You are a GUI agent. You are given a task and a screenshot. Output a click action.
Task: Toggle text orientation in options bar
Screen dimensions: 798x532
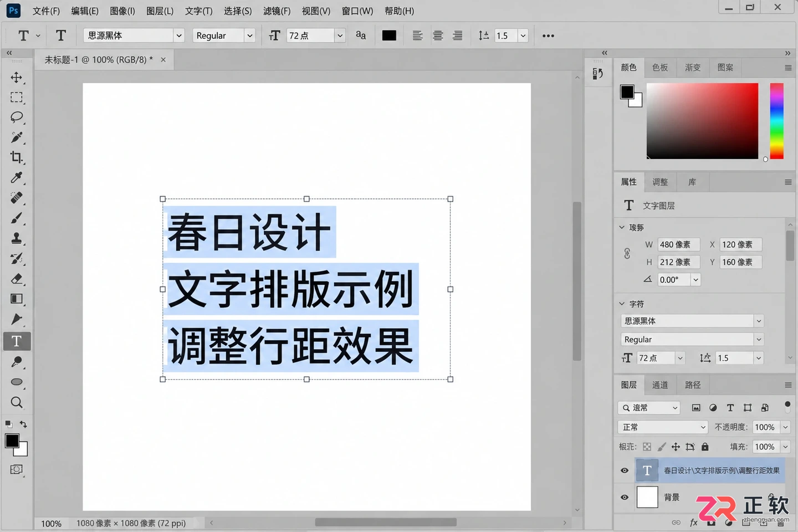pos(61,35)
